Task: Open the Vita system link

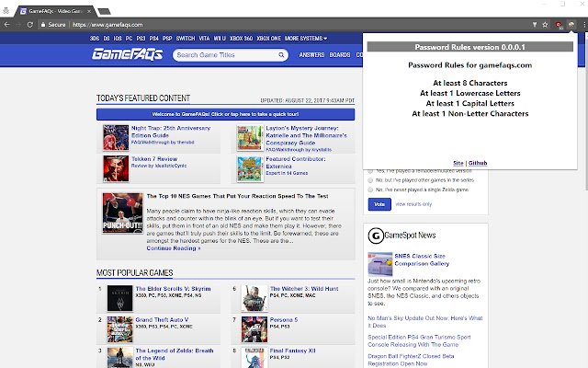Action: (x=204, y=39)
